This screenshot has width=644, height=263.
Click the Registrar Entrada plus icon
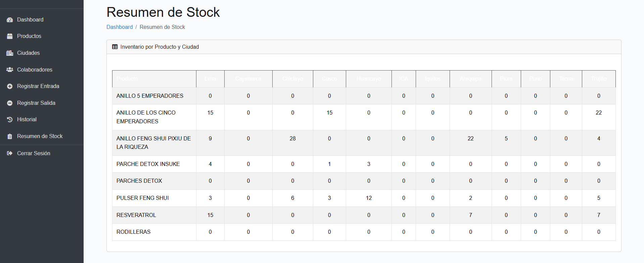tap(10, 86)
